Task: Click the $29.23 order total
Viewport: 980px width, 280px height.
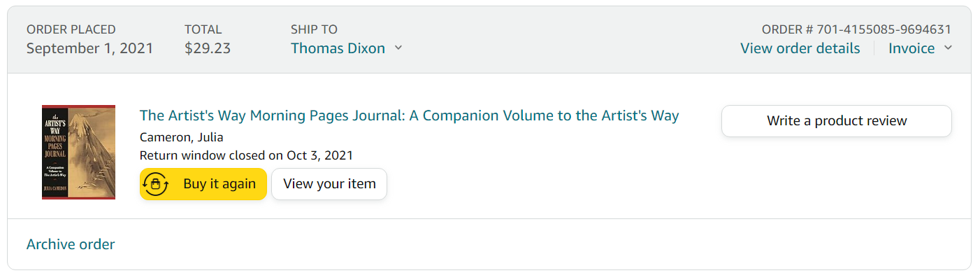Action: coord(208,48)
